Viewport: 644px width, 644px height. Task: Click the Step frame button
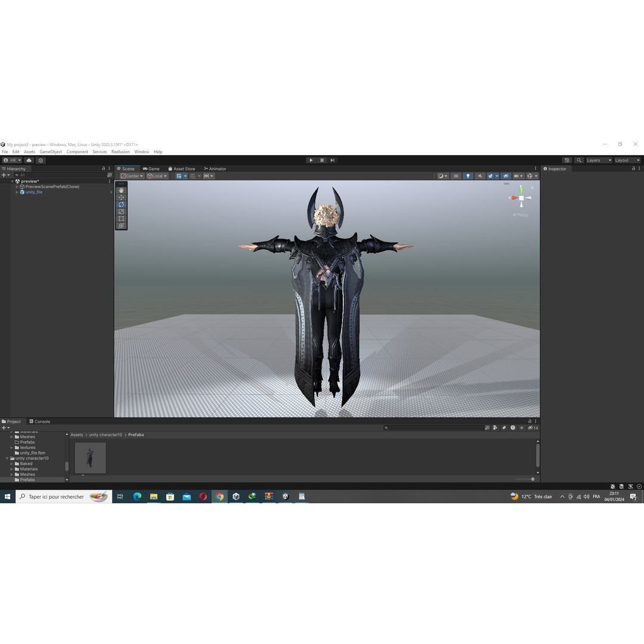pos(332,160)
